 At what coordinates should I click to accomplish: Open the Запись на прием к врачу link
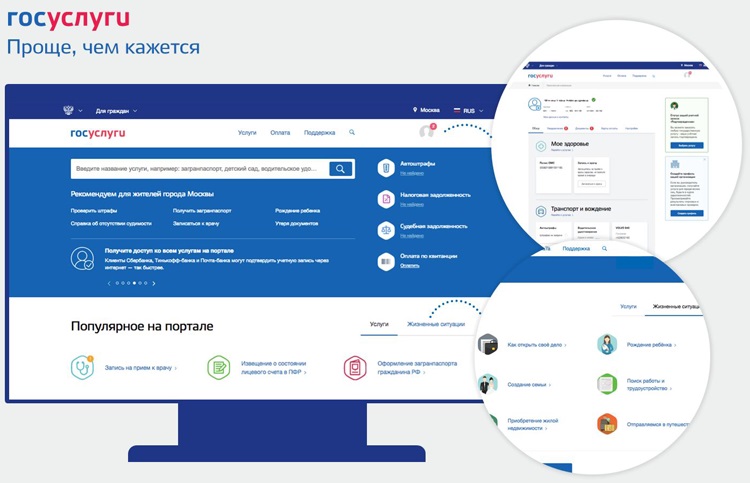(x=140, y=368)
